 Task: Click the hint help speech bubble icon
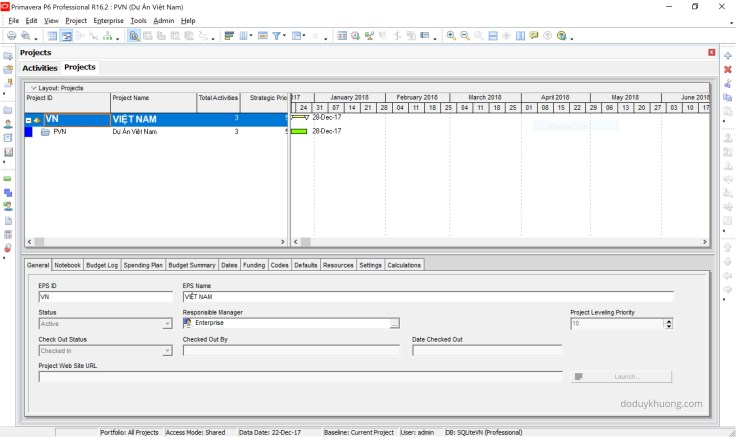pos(534,36)
